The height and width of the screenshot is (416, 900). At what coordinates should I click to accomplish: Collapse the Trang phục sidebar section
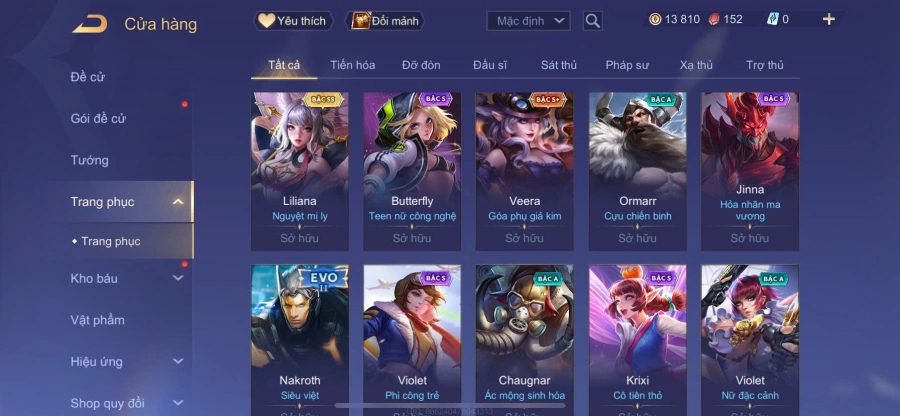(178, 201)
